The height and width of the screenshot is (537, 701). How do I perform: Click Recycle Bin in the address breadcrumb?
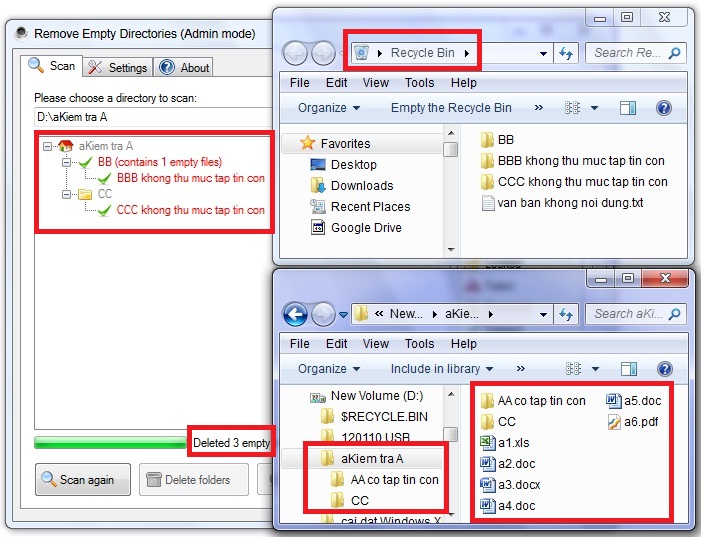(422, 53)
